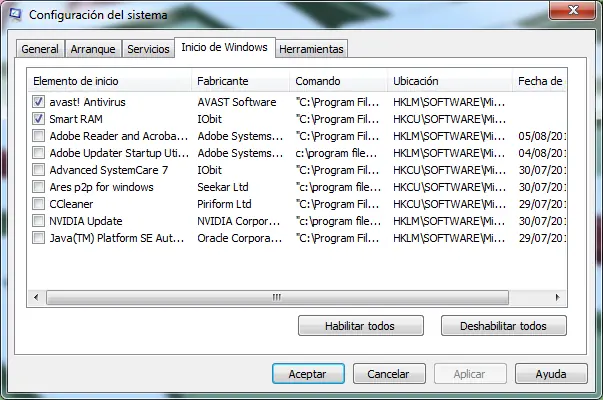Image resolution: width=603 pixels, height=400 pixels.
Task: Click the 05/08/20 date cell
Action: [x=542, y=136]
